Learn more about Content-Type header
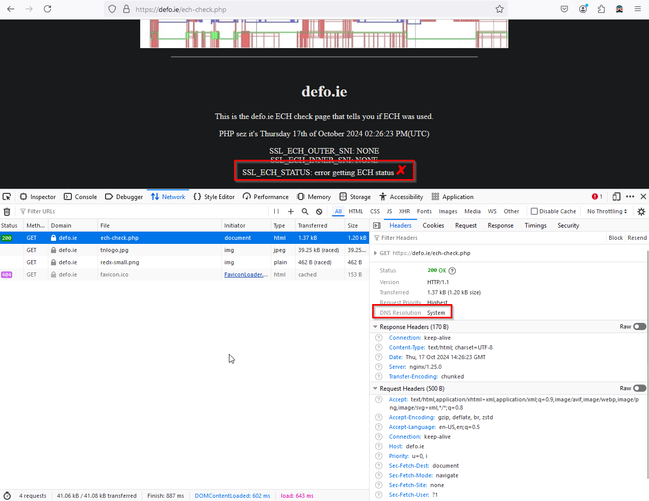649x501 pixels. (378, 347)
